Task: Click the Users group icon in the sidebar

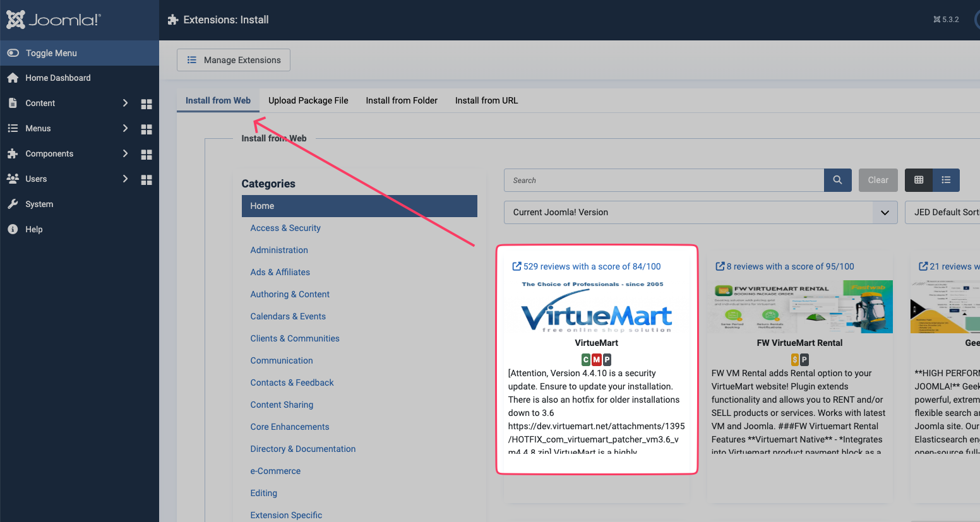Action: (13, 179)
